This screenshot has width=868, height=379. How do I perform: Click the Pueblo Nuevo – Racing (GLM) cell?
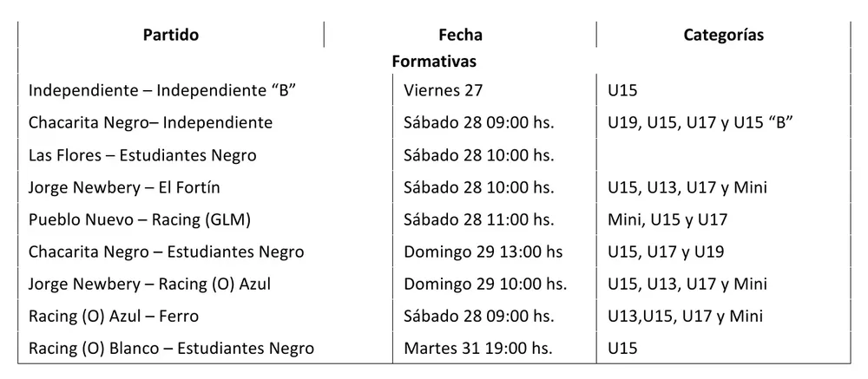(139, 219)
